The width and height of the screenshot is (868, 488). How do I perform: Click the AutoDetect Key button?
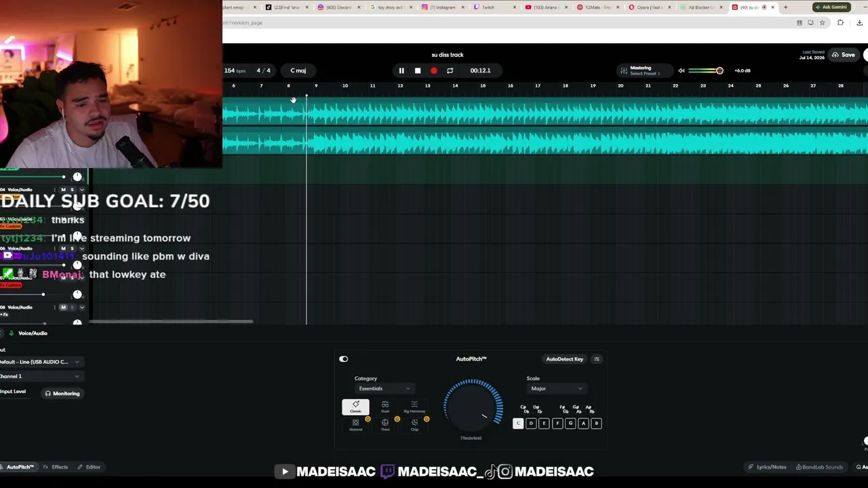click(x=565, y=359)
